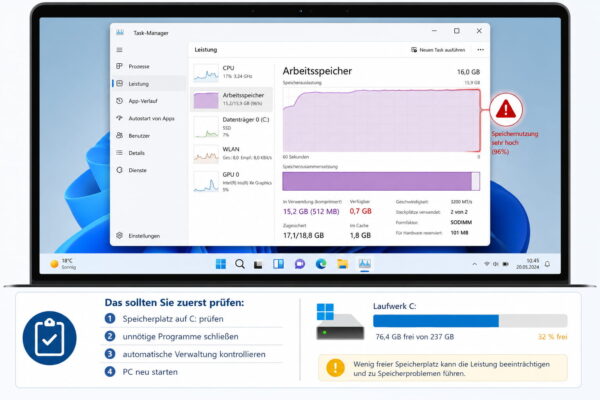Click the clipboard checklist icon

point(49,338)
